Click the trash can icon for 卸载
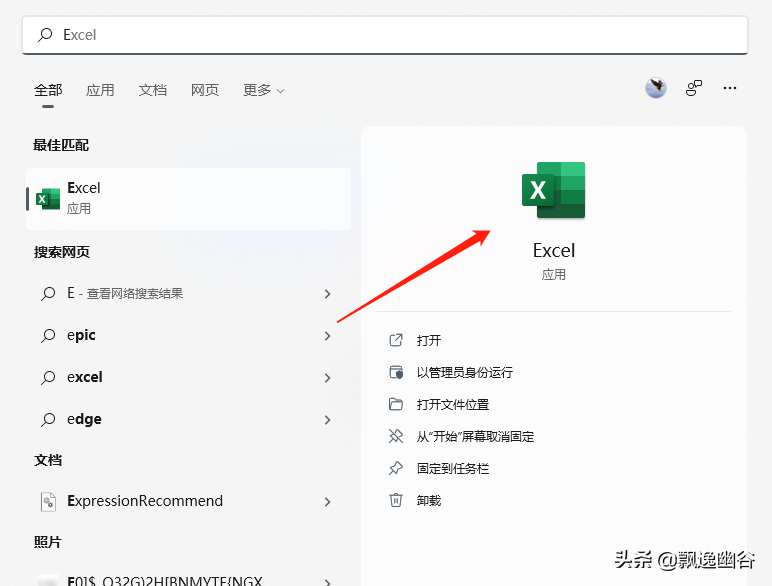 click(x=396, y=500)
